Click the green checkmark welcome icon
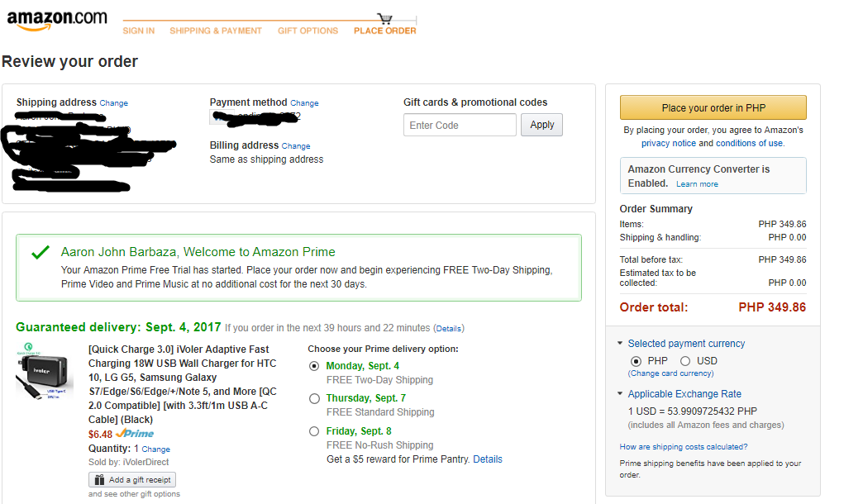 40,252
